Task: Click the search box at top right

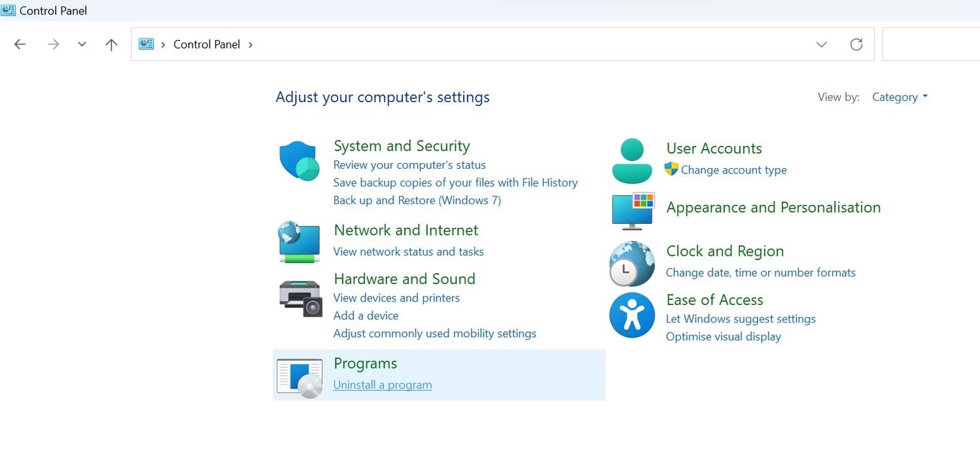Action: coord(931,45)
